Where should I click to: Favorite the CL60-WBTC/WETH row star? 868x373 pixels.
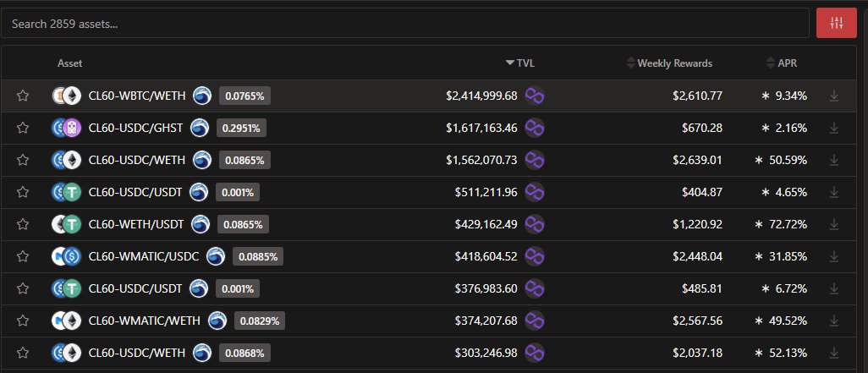click(23, 96)
